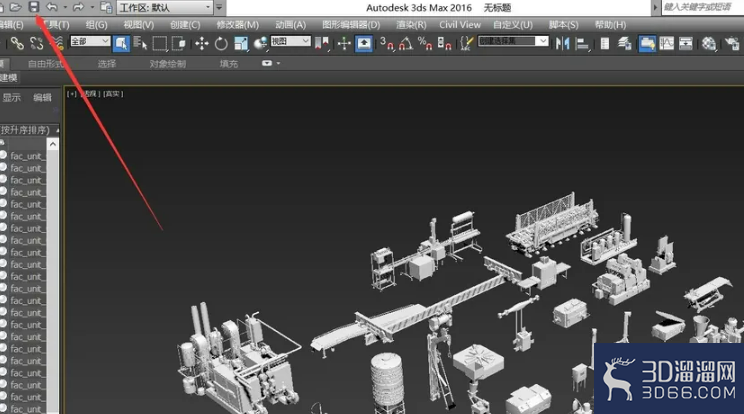This screenshot has height=414, width=744.
Task: Activate Select and Manipulate
Action: coord(344,44)
